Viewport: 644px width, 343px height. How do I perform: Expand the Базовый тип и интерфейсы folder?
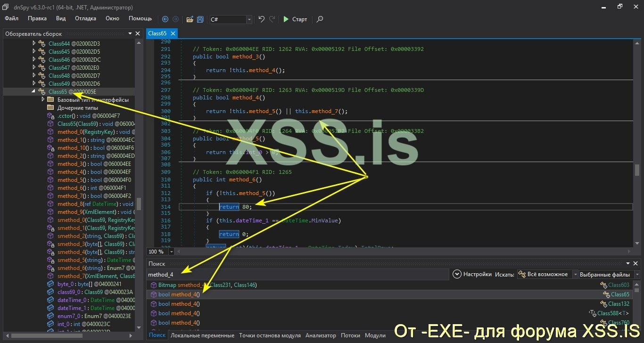pos(43,99)
